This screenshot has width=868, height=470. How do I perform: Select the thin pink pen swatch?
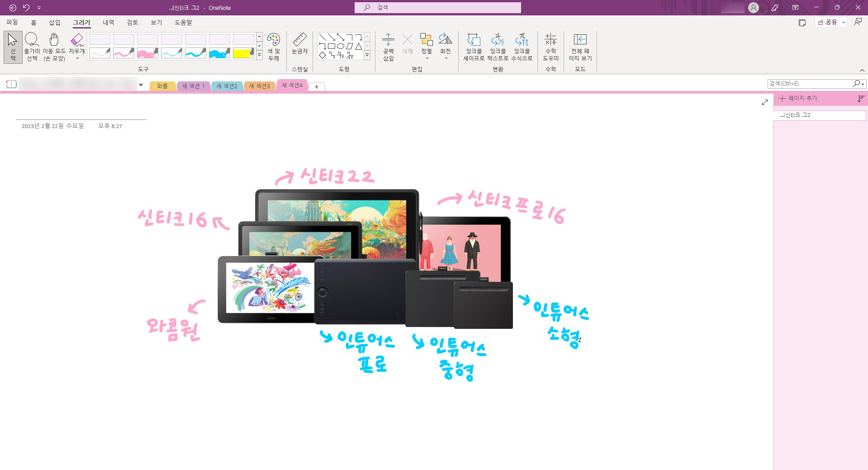(x=100, y=53)
